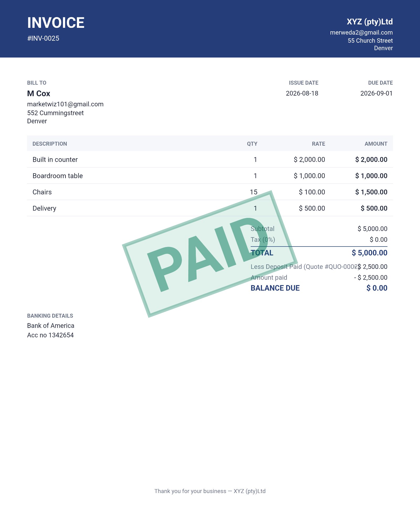Viewport: 420px width, 508px height.
Task: Click the RATE column header
Action: tap(318, 144)
